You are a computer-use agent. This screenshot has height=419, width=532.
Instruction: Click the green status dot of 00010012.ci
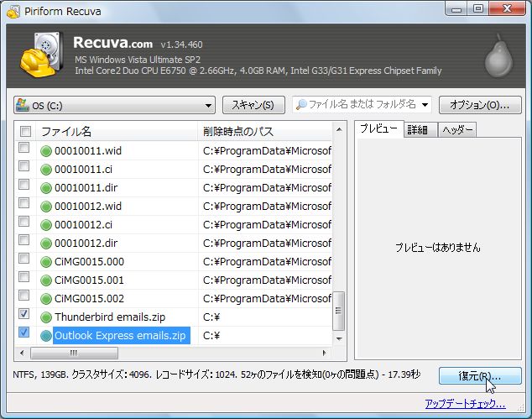46,225
